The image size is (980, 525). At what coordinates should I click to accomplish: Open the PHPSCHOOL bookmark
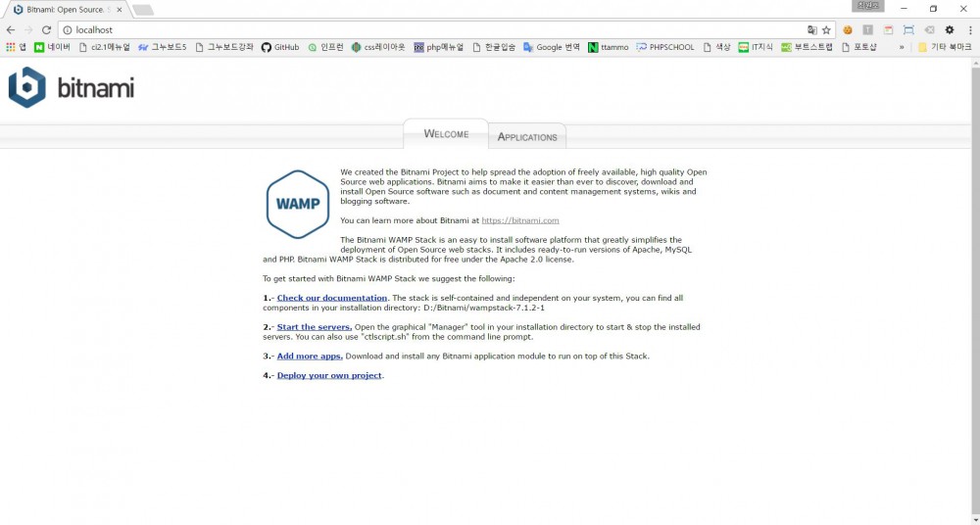coord(665,47)
